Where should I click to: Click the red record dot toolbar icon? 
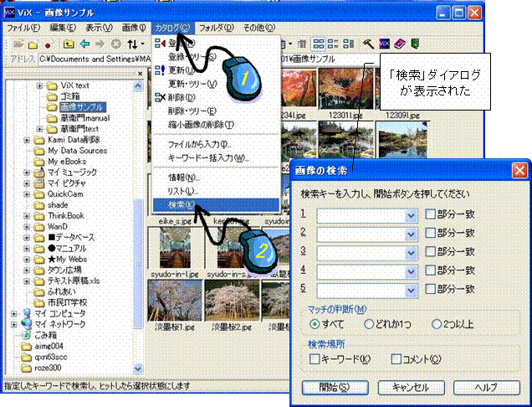pos(49,43)
